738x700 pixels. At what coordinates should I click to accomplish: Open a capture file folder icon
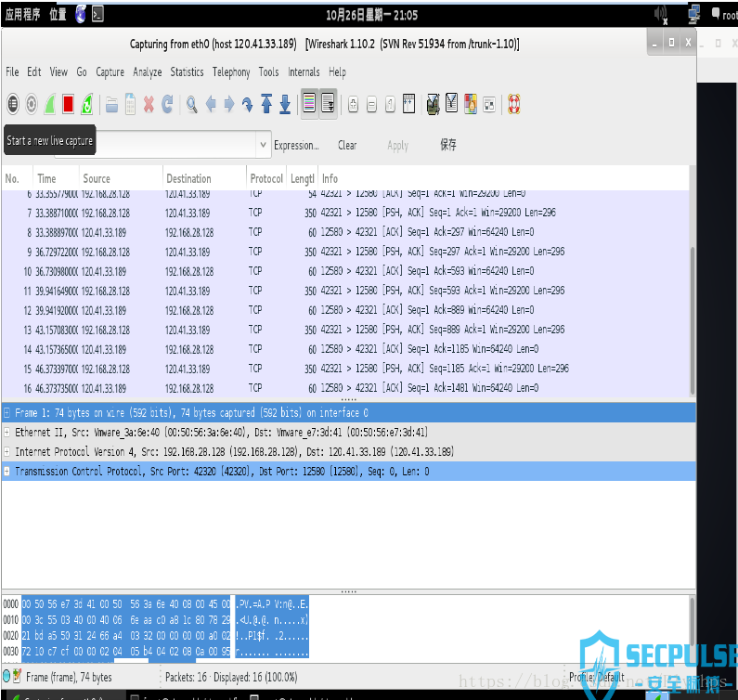point(111,104)
